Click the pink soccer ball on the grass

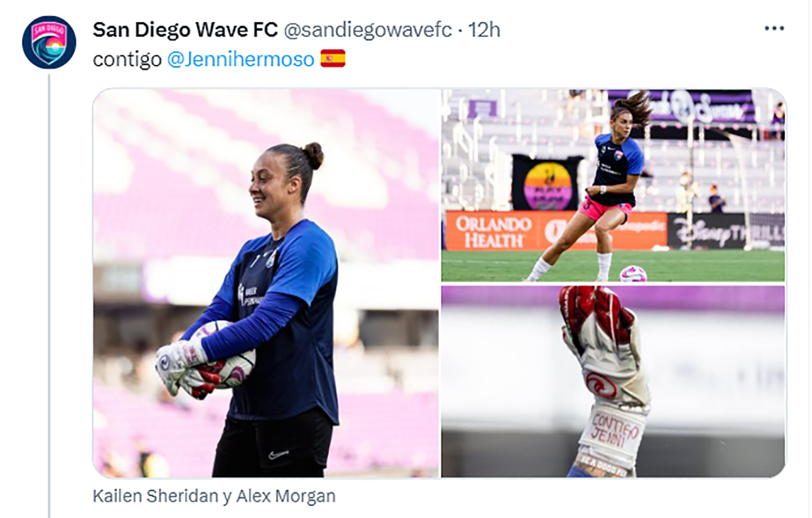pos(633,274)
